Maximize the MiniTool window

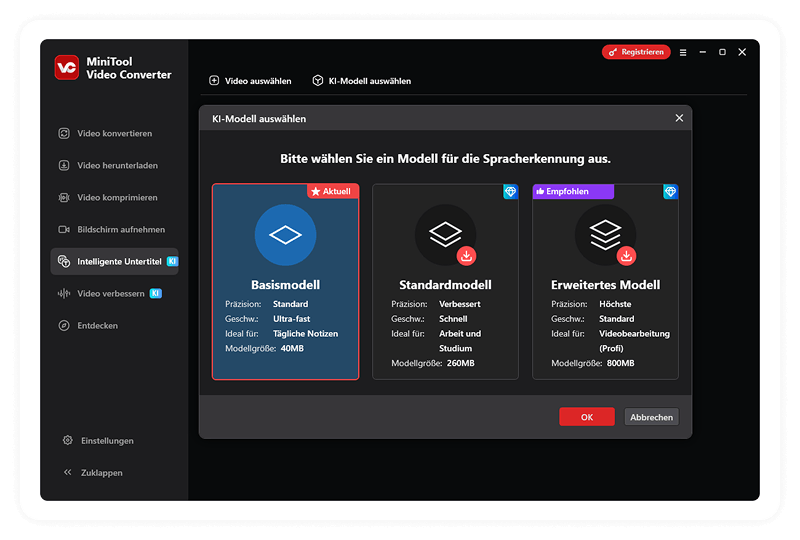[722, 52]
